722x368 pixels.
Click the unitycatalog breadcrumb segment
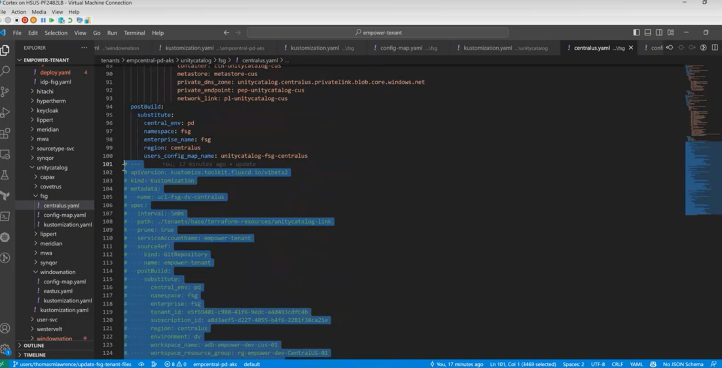(196, 60)
